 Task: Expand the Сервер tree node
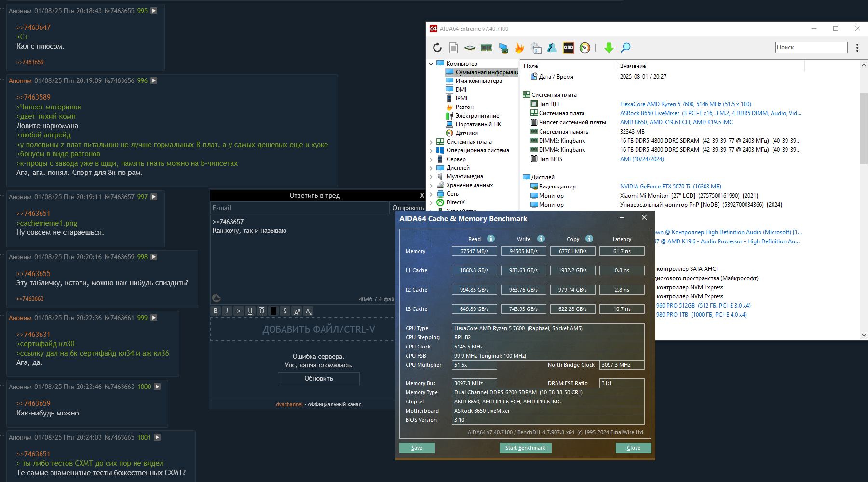coord(431,159)
